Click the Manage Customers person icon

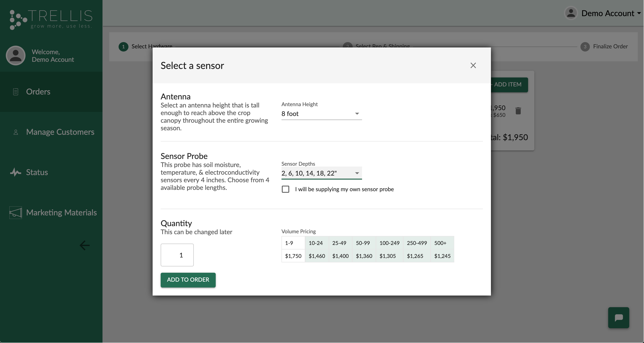tap(15, 132)
